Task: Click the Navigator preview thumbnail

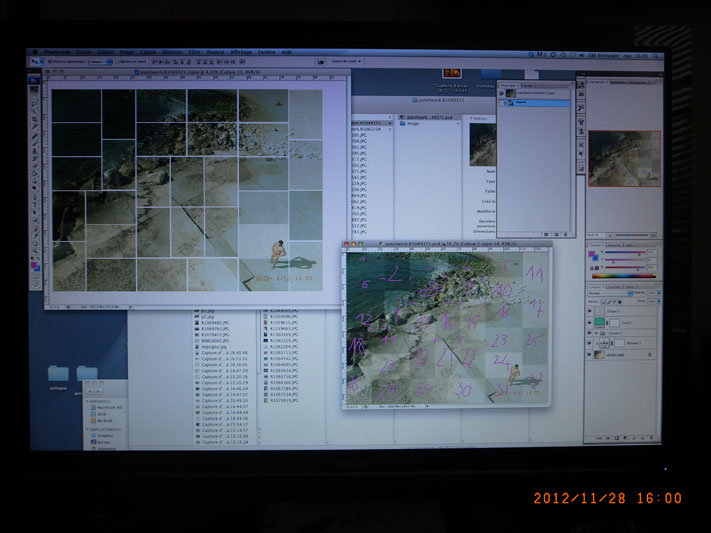Action: click(624, 158)
